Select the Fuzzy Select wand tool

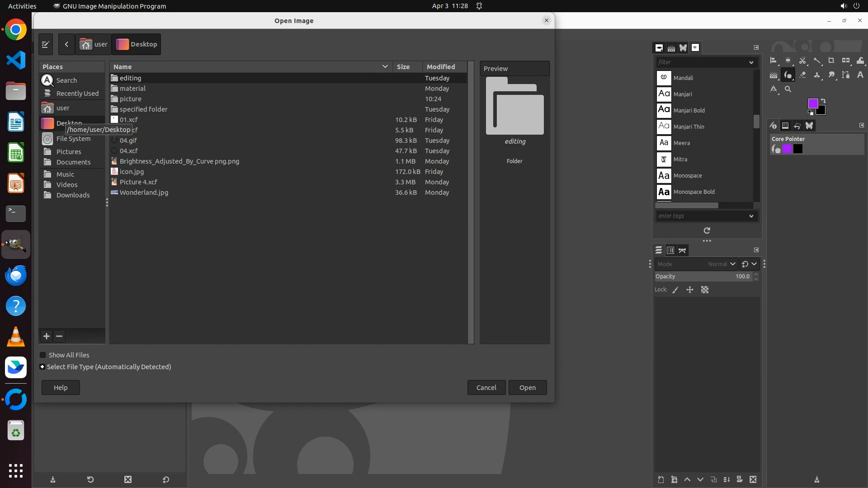point(817,61)
